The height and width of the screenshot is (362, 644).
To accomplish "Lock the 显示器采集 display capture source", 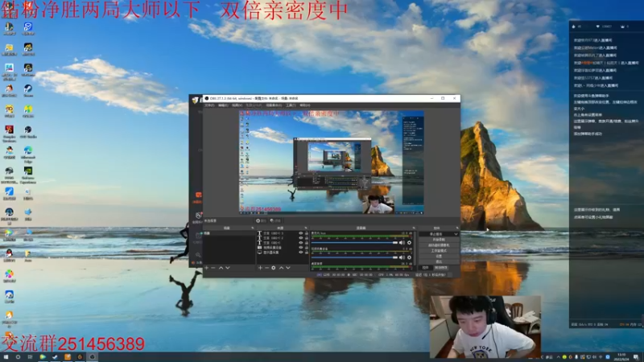I will click(x=307, y=253).
